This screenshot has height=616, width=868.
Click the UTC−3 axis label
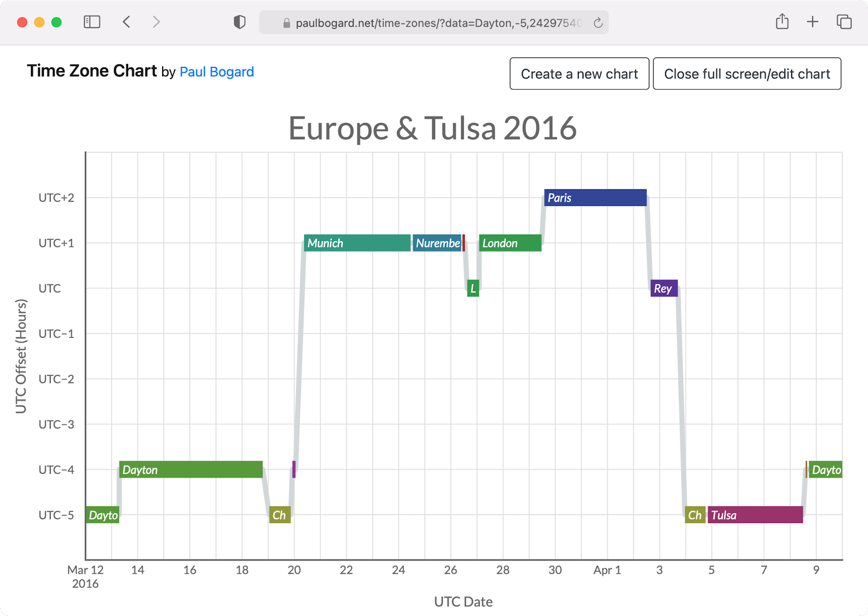point(56,424)
